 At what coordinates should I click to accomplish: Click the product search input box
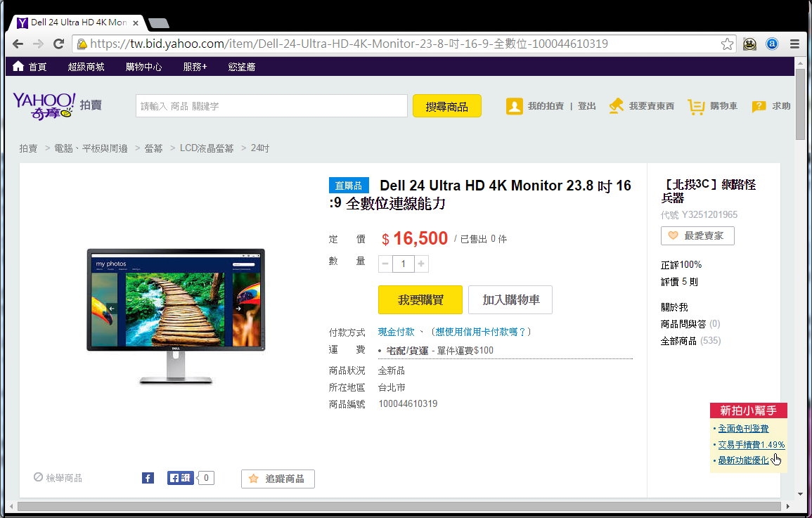tap(271, 106)
